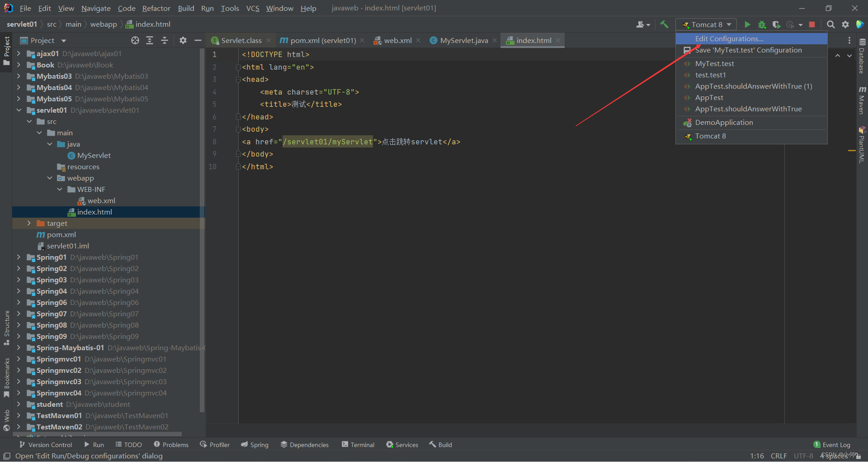Open the Terminal tool window

tap(358, 445)
